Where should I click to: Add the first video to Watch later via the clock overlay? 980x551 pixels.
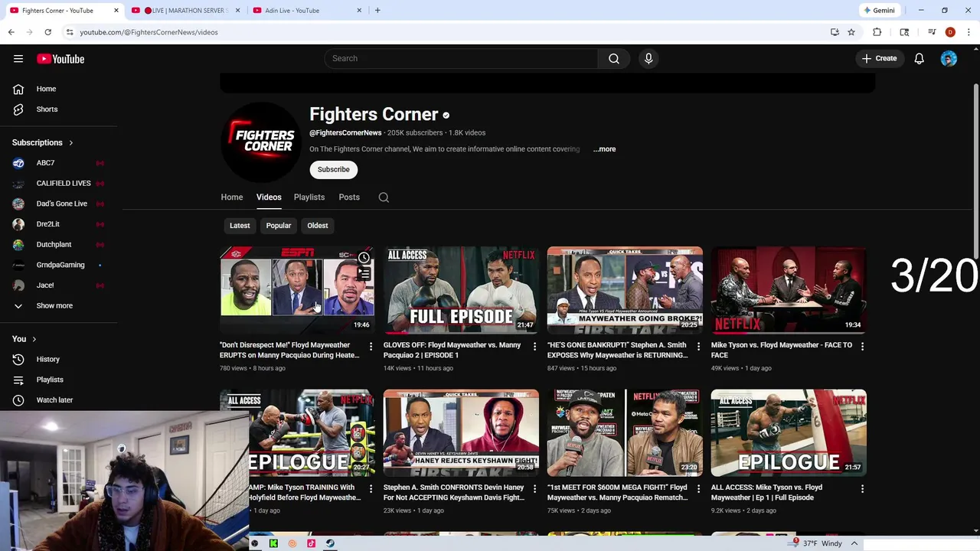pyautogui.click(x=364, y=258)
